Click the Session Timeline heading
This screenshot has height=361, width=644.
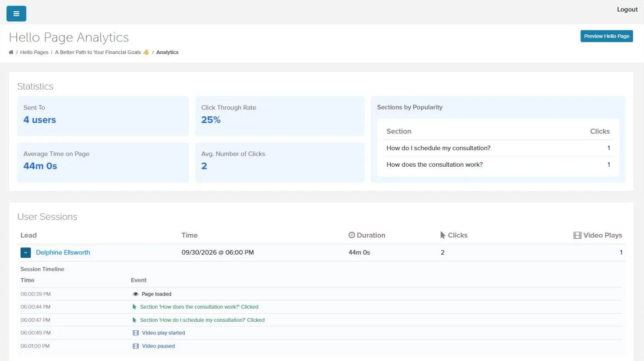tap(42, 269)
